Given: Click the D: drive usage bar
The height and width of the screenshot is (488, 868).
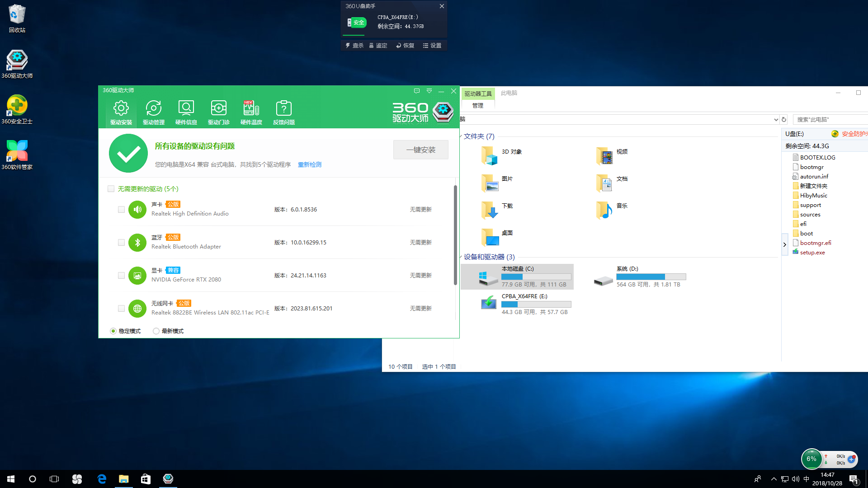Looking at the screenshot, I should pos(651,277).
